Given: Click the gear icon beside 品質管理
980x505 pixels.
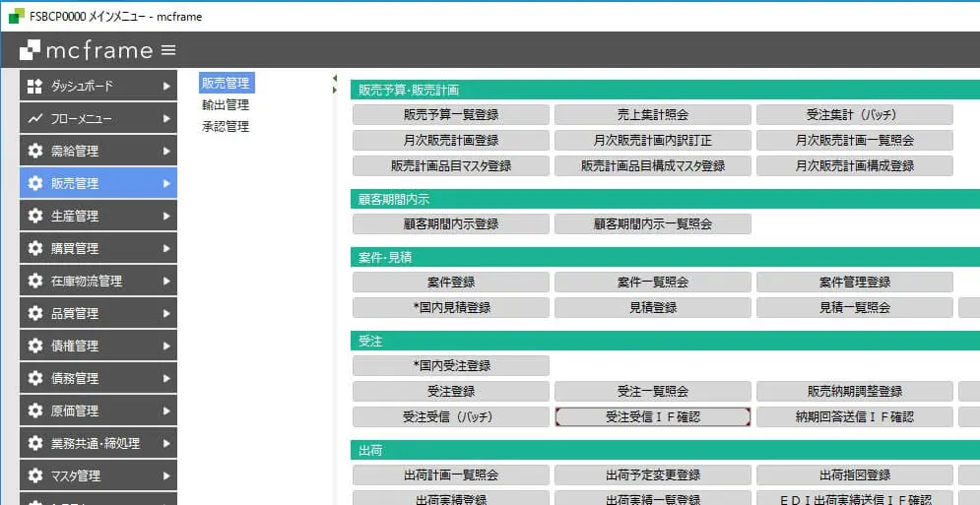Looking at the screenshot, I should pyautogui.click(x=35, y=314).
